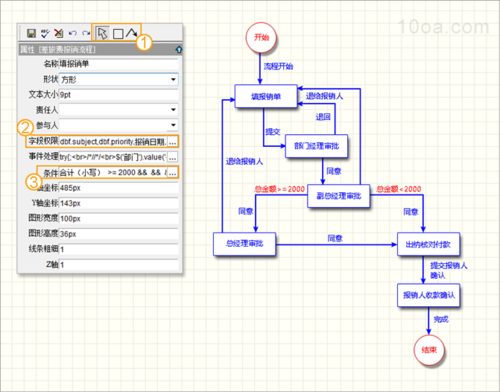Click ellipsis button beside 条件 field
500x392 pixels.
pyautogui.click(x=172, y=173)
